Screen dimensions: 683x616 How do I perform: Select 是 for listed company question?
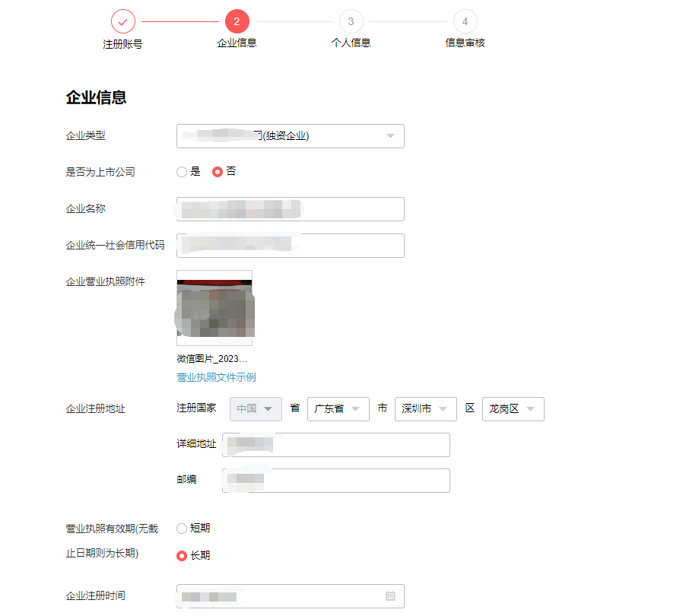[181, 171]
